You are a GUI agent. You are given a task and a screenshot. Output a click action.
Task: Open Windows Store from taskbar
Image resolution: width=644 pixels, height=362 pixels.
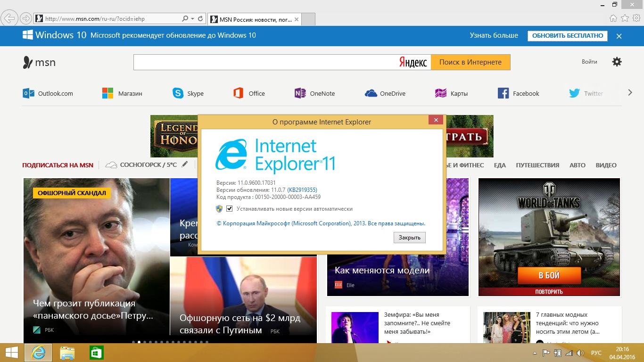96,353
